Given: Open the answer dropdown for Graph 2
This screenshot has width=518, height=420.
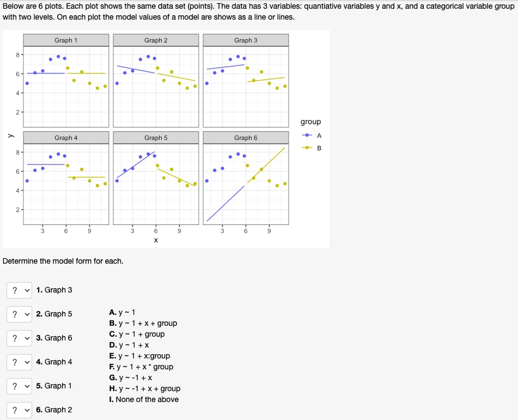Looking at the screenshot, I should [19, 410].
